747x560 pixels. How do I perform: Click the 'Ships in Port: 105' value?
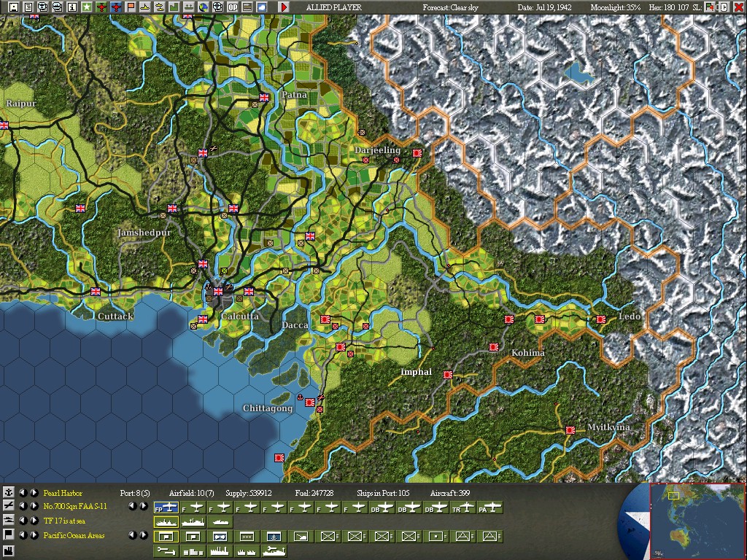(x=383, y=493)
